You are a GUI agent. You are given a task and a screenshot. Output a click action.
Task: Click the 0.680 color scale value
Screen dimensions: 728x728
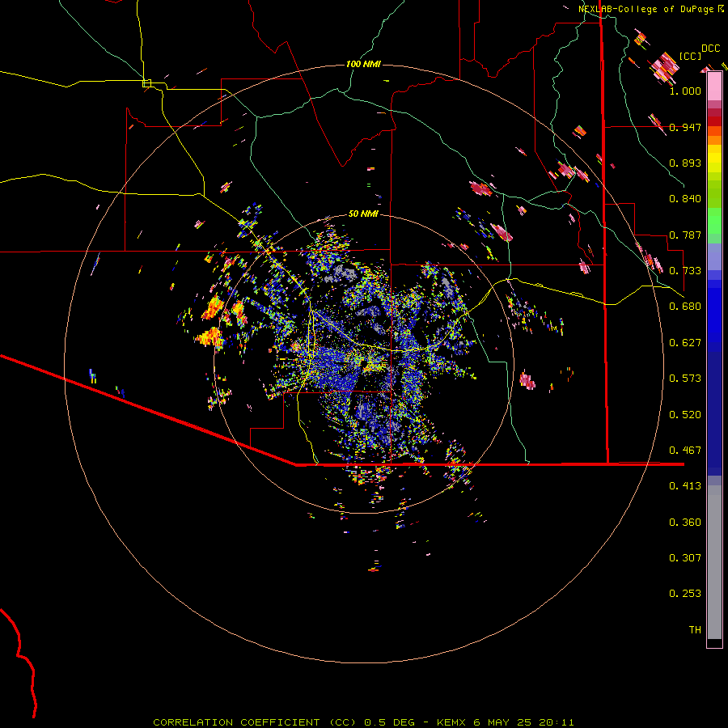685,307
